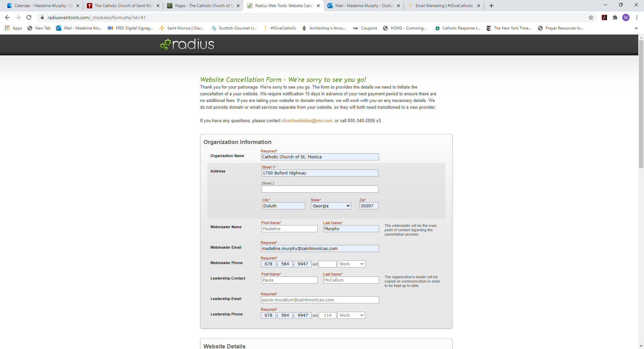This screenshot has height=349, width=644.
Task: Open the Leadership Phone type dropdown
Action: [x=351, y=315]
